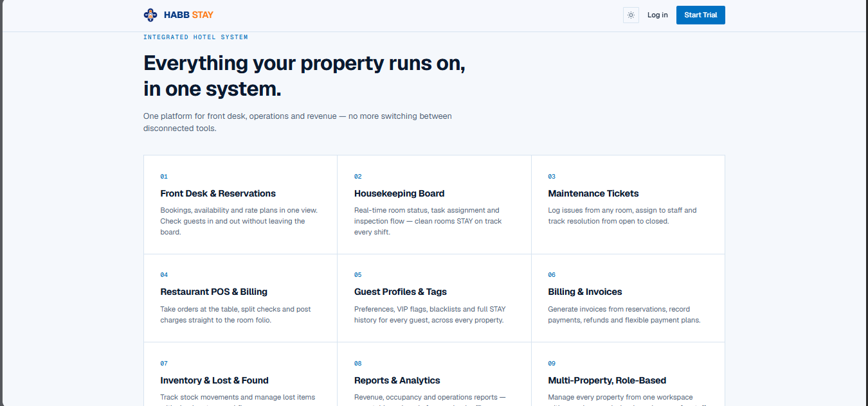Click the number 09 on Multi-Property card

tap(552, 364)
